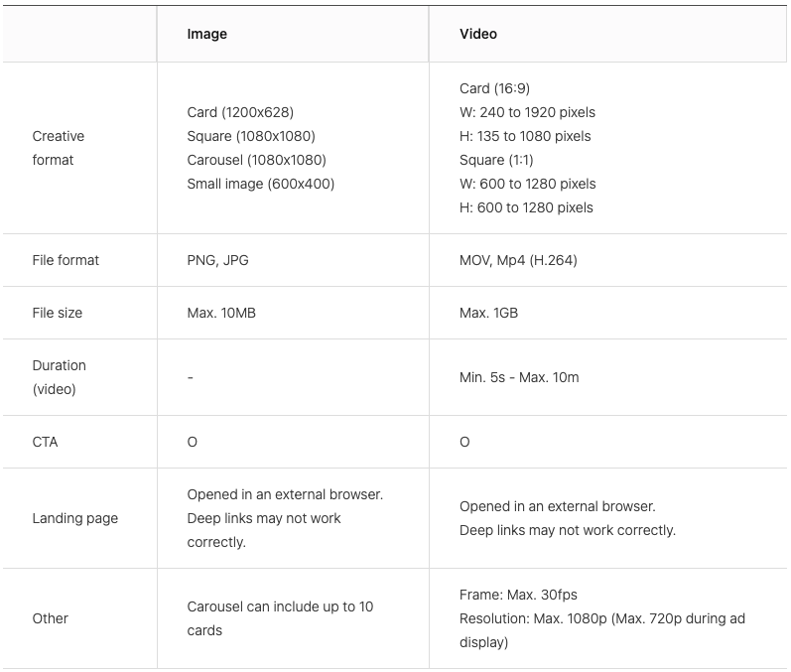Click the Card (1200x628) image format text

pyautogui.click(x=240, y=112)
